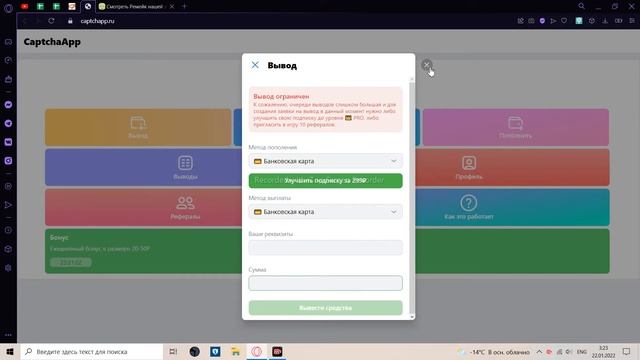Open the Opera menu logo
This screenshot has width=640, height=360.
(8, 8)
